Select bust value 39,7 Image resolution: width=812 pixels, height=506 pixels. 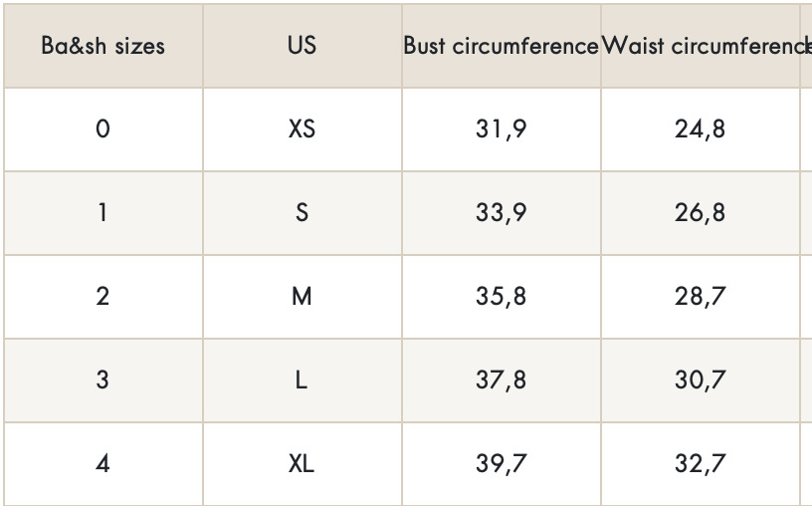coord(501,464)
